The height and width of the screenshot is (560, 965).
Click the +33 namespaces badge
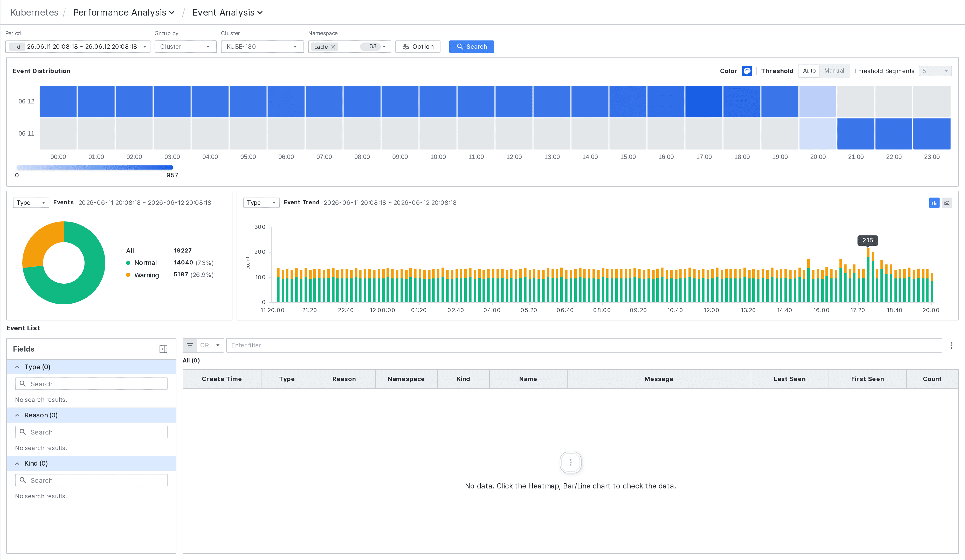pos(370,46)
